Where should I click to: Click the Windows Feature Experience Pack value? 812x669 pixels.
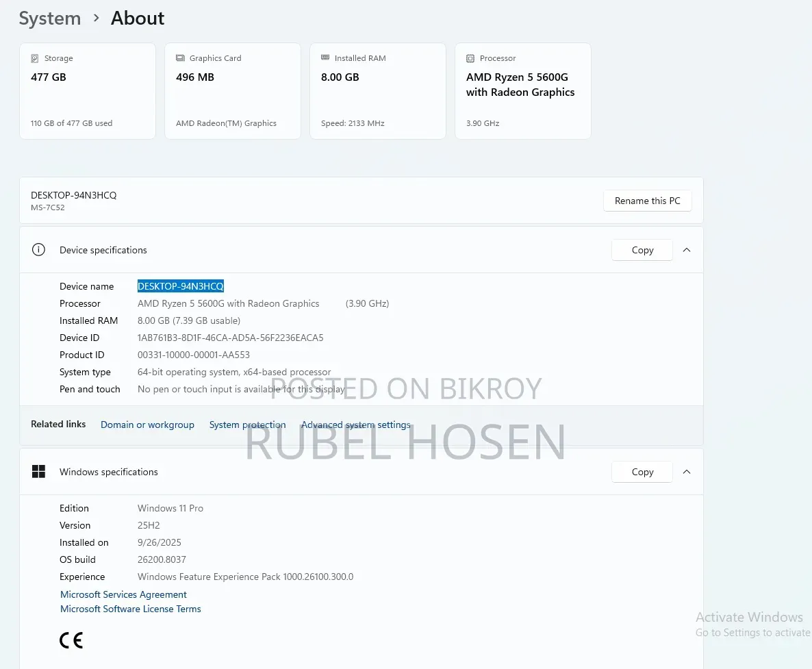point(246,577)
